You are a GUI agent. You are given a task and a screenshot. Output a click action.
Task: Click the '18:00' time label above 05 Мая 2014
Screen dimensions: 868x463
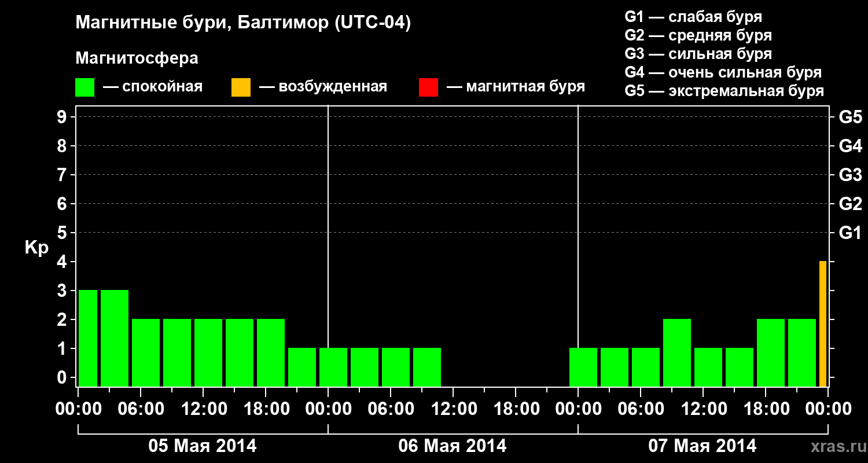coord(266,409)
